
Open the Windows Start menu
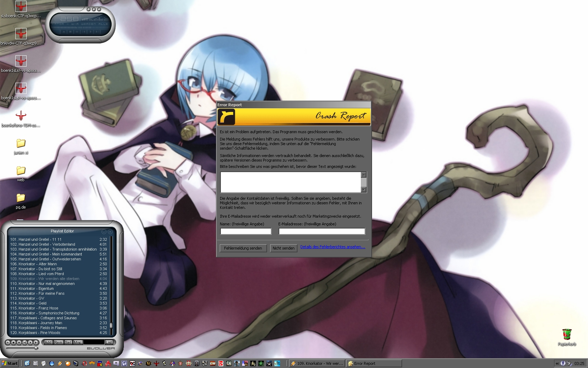pyautogui.click(x=10, y=363)
